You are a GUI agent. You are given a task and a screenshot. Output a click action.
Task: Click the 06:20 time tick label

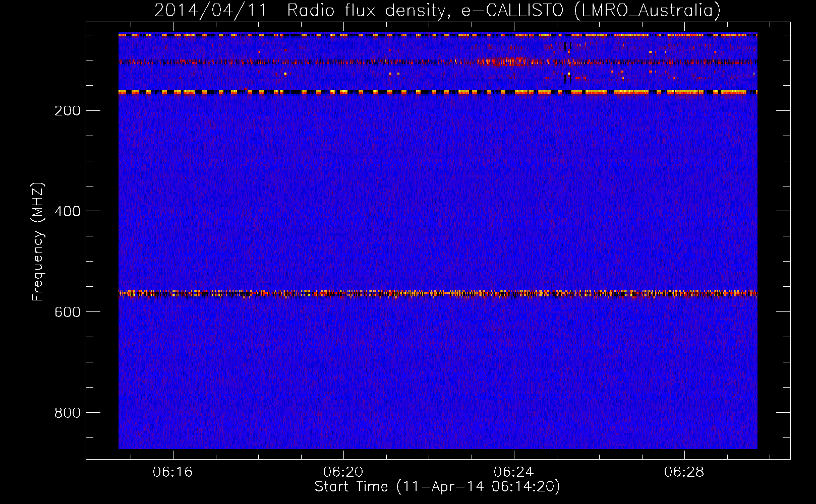pyautogui.click(x=343, y=472)
